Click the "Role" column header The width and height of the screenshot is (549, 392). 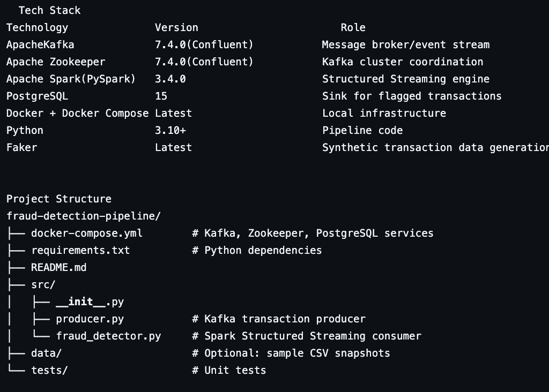353,27
